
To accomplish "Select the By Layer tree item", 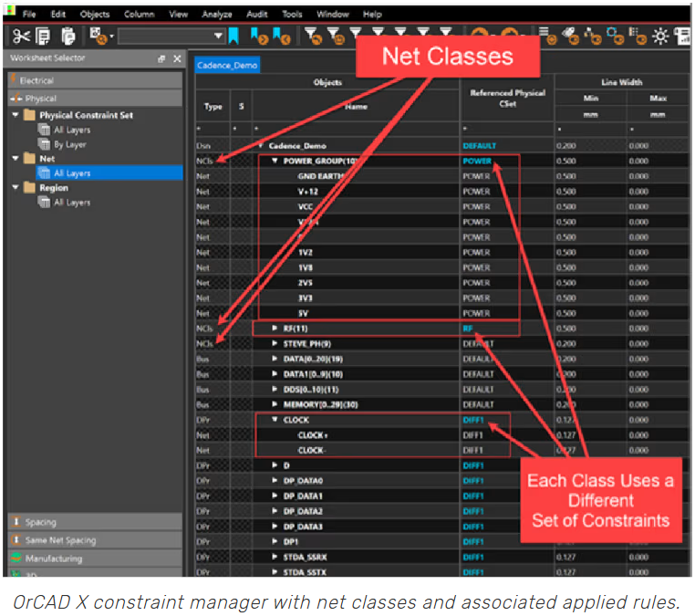I will click(70, 144).
